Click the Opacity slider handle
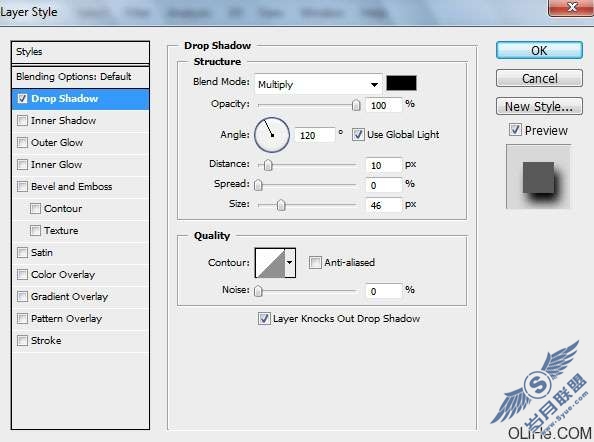 click(356, 105)
